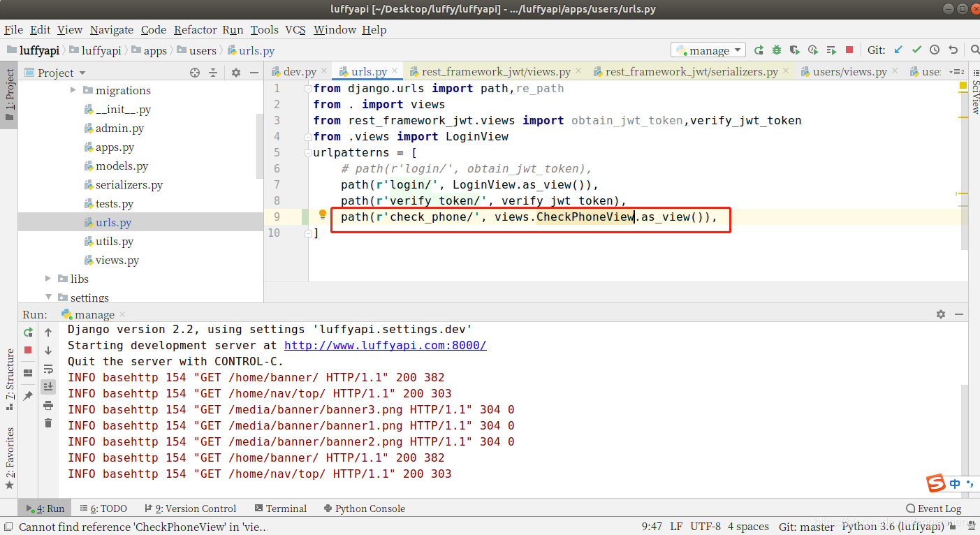Revert changes with the undo arrow
Image resolution: width=980 pixels, height=535 pixels.
click(953, 50)
